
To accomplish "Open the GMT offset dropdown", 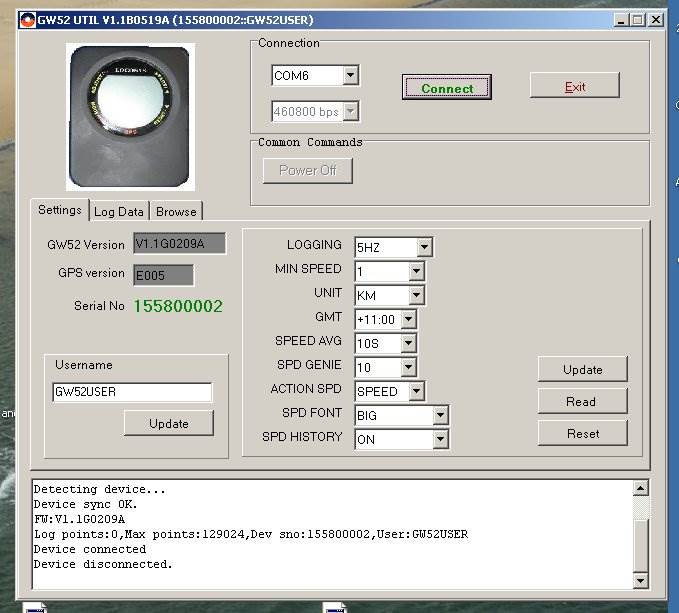I will (408, 320).
